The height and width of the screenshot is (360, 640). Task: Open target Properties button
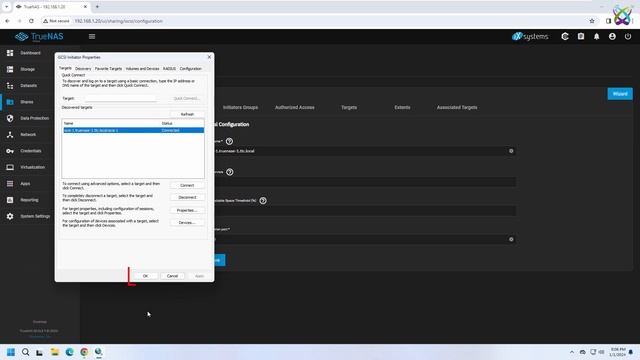(x=187, y=210)
